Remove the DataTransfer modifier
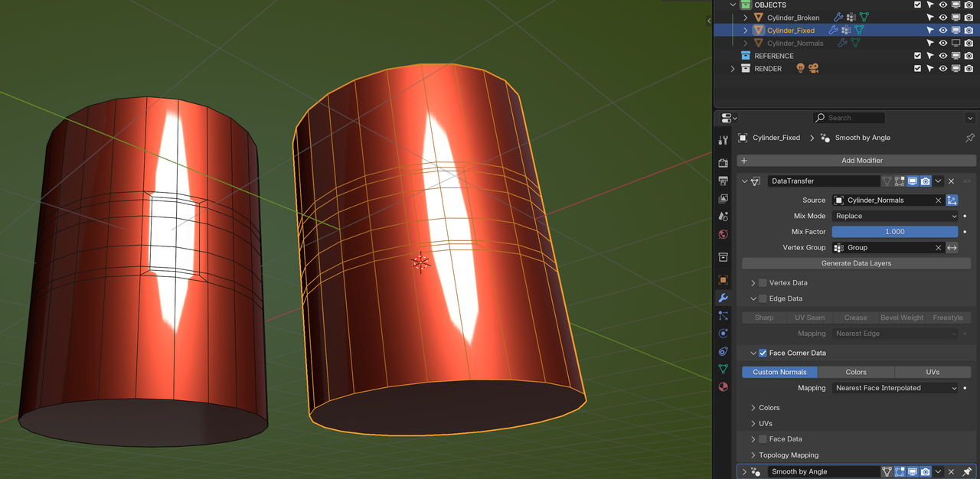 [x=951, y=181]
